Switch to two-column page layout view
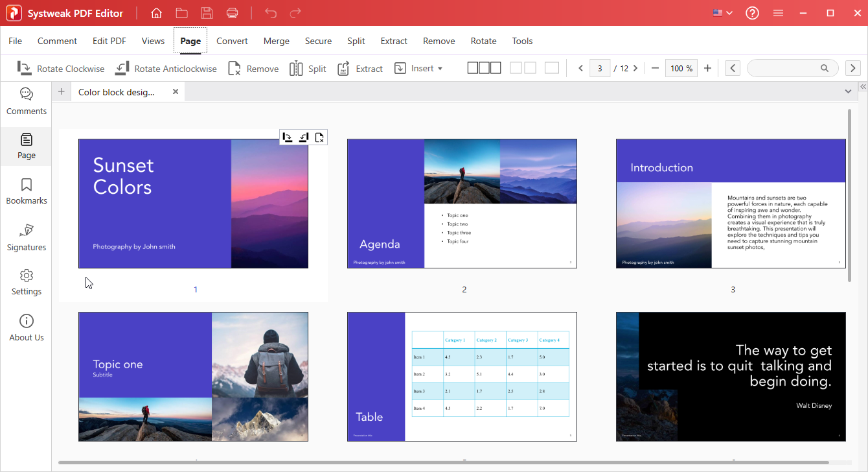 point(523,68)
